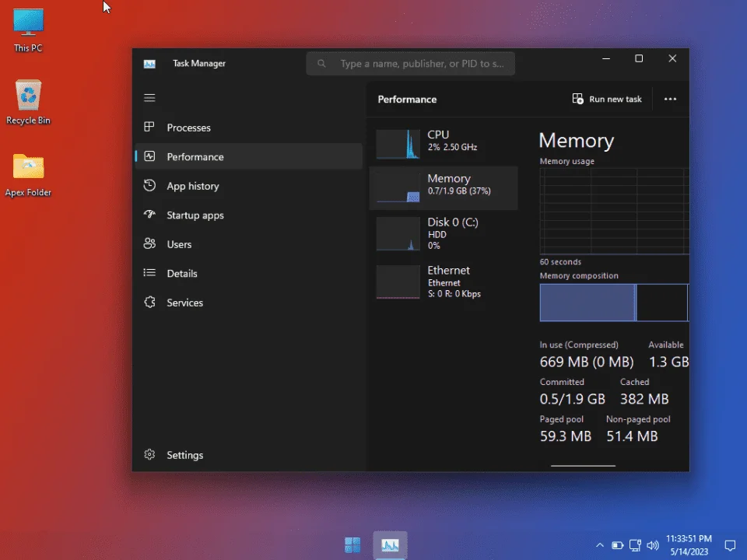Toggle the hamburger navigation menu
Viewport: 747px width, 560px height.
pos(149,98)
